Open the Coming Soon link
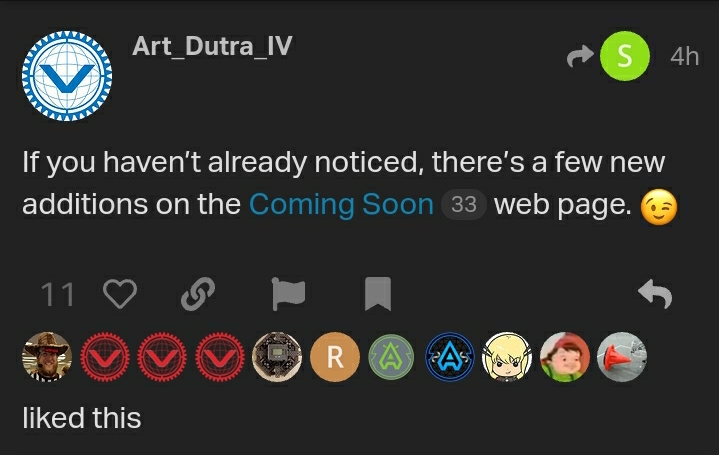The image size is (719, 455). (x=341, y=204)
